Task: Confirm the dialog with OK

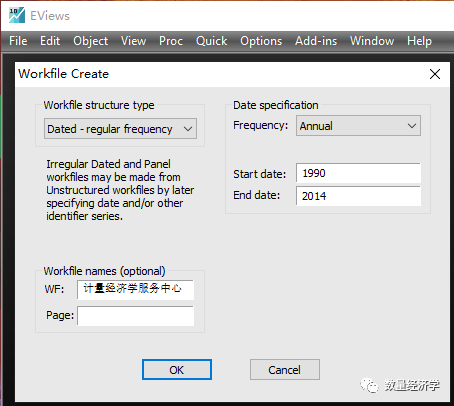Action: tap(177, 370)
